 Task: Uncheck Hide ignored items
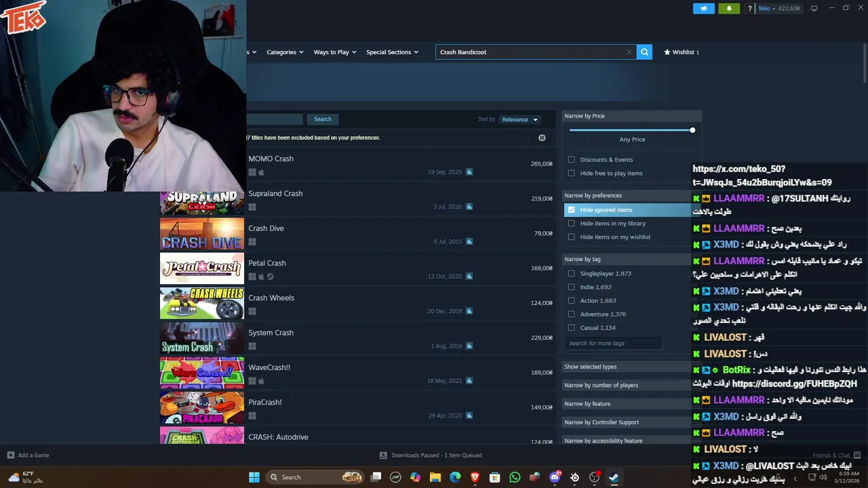[x=571, y=210]
